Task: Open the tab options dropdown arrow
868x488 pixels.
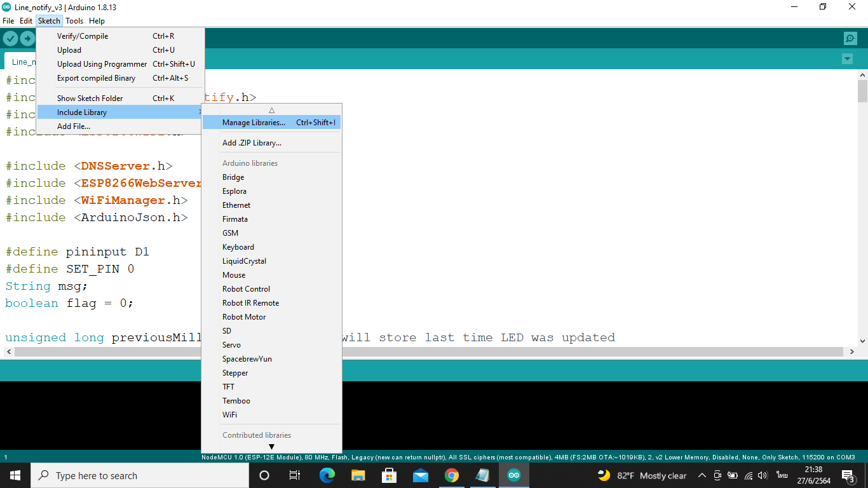Action: coord(847,59)
